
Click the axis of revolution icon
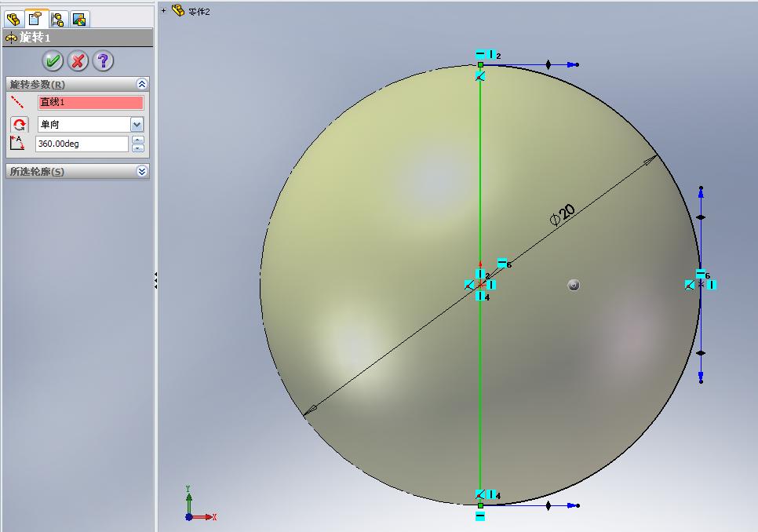click(18, 102)
